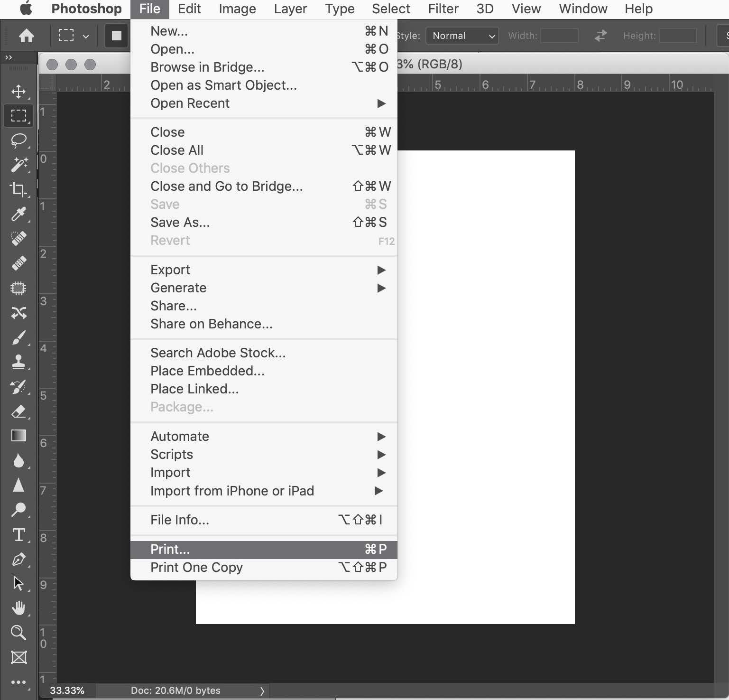Expand the Export submenu
729x700 pixels.
coord(264,270)
